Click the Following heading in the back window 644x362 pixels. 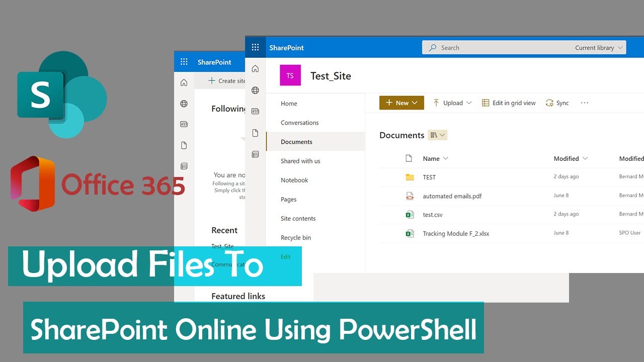point(228,109)
